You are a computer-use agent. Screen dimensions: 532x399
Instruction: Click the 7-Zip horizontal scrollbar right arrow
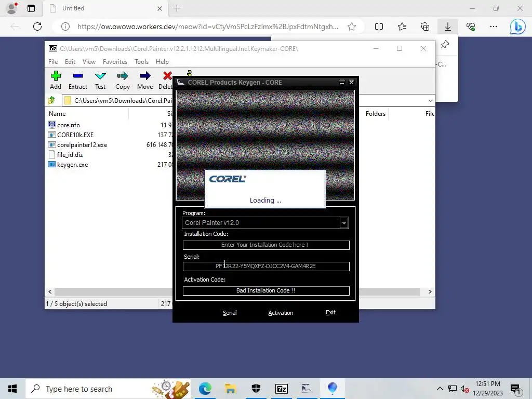[430, 292]
